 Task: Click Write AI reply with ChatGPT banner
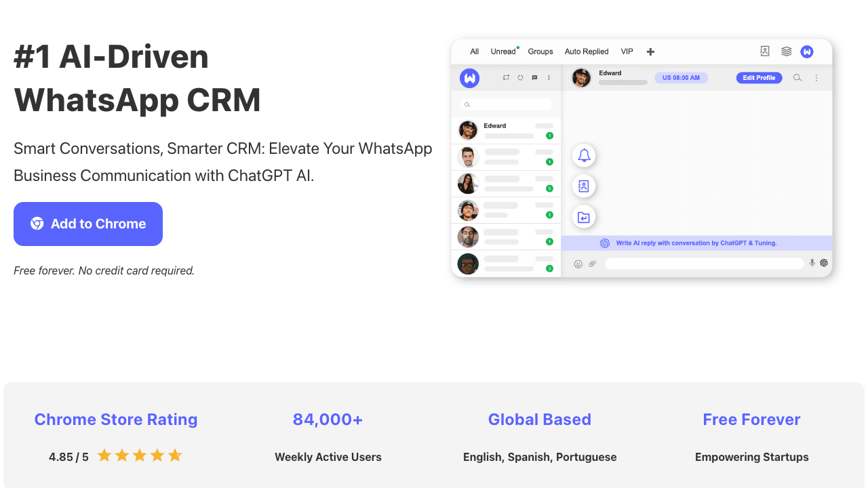pyautogui.click(x=696, y=243)
